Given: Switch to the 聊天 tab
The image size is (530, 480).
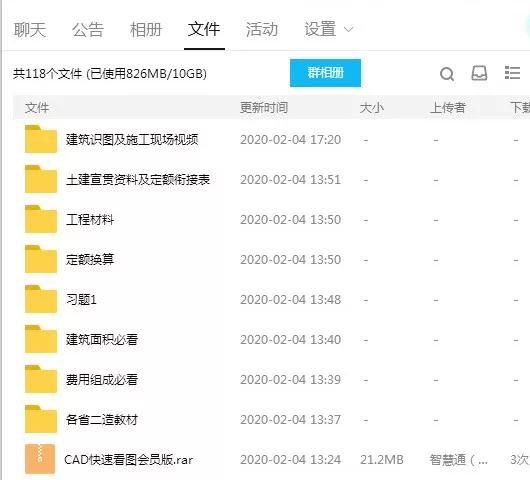Looking at the screenshot, I should coord(30,29).
